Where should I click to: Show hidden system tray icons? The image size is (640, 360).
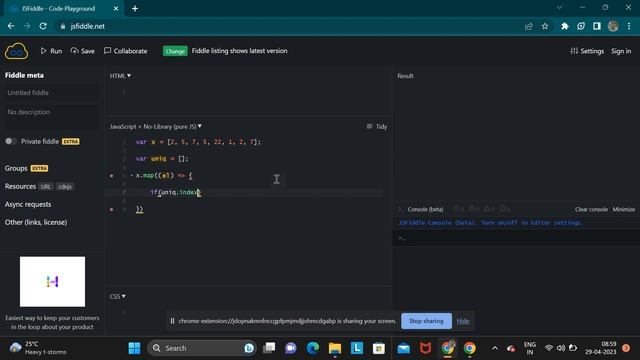click(495, 348)
